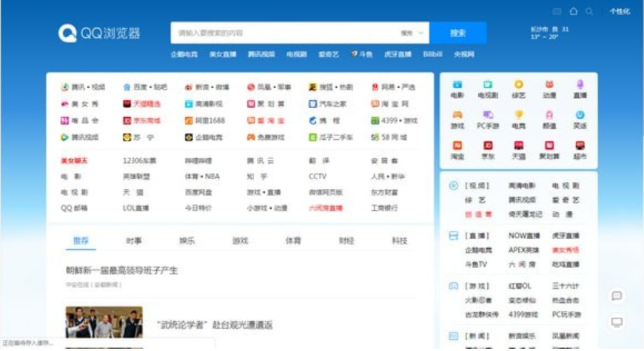
Task: Click the monitor floating icon at right edge
Action: click(617, 322)
